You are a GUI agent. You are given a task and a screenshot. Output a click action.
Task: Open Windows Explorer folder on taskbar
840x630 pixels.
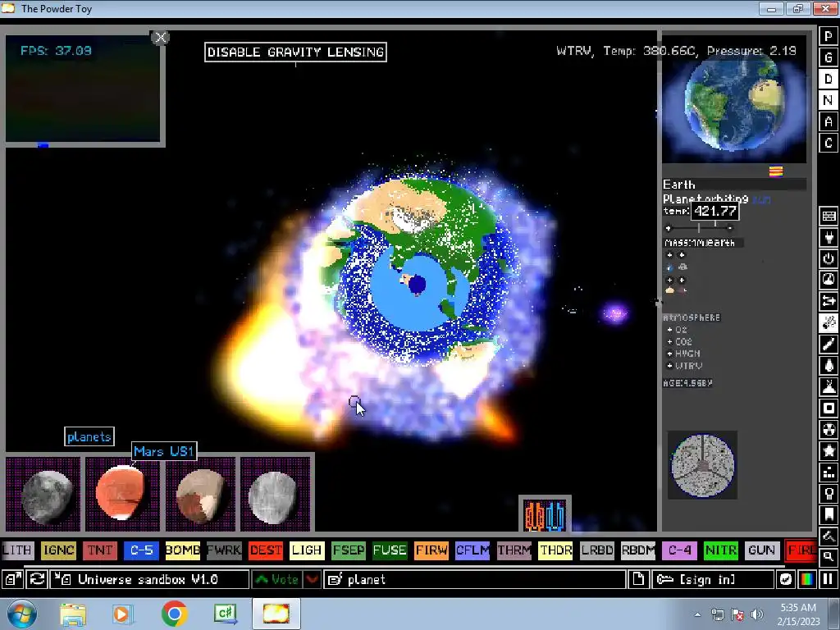coord(73,614)
